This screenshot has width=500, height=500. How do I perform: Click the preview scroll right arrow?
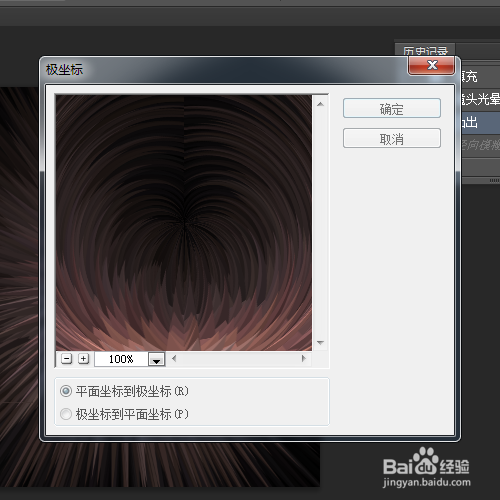pyautogui.click(x=303, y=359)
